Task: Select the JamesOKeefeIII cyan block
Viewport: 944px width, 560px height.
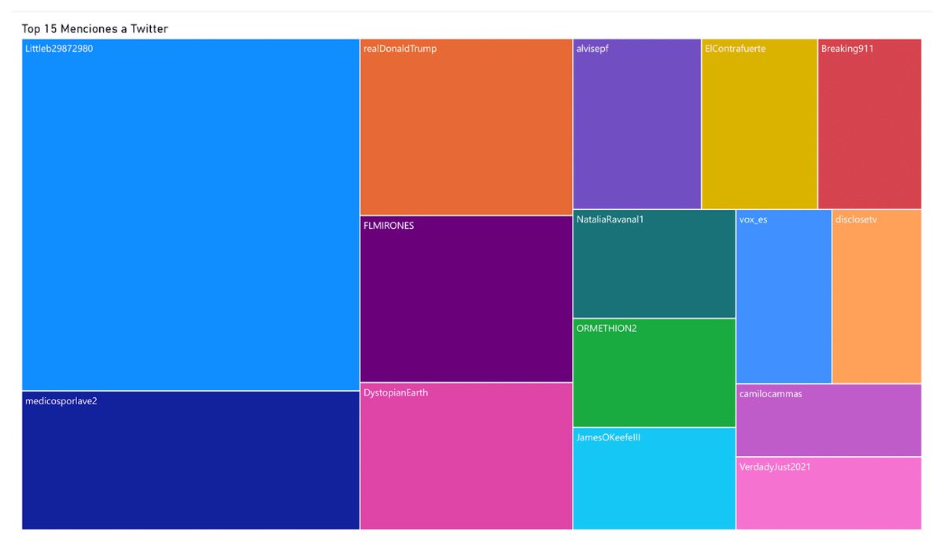Action: click(655, 479)
